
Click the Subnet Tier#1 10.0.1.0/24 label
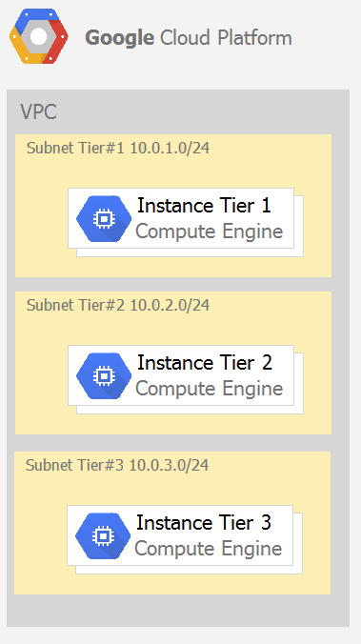coord(118,148)
